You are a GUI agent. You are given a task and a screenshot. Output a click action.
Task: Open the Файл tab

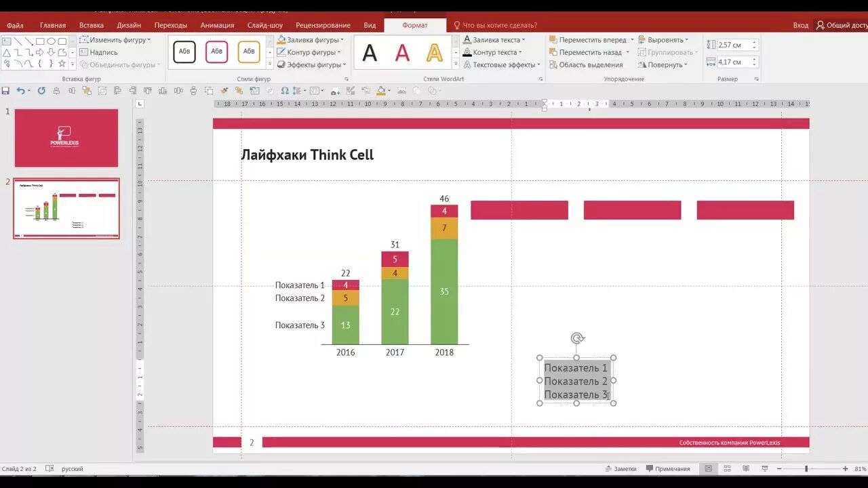point(15,25)
